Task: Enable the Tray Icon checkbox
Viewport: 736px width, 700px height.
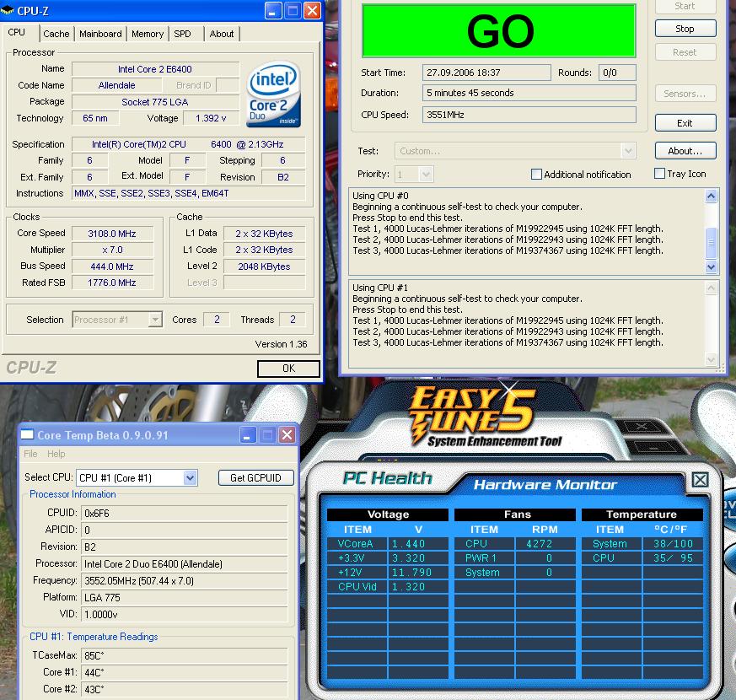Action: 659,173
